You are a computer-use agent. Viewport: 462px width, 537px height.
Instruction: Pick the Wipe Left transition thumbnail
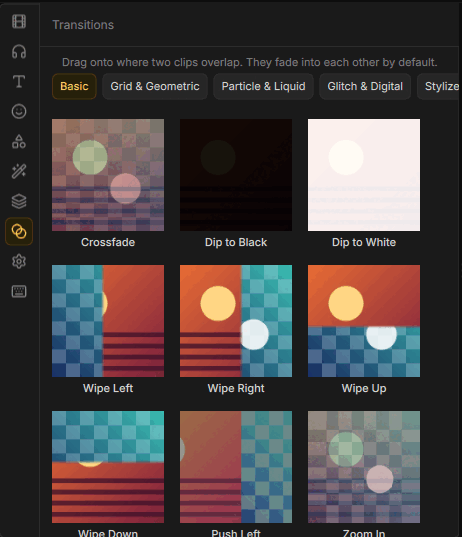(x=108, y=321)
